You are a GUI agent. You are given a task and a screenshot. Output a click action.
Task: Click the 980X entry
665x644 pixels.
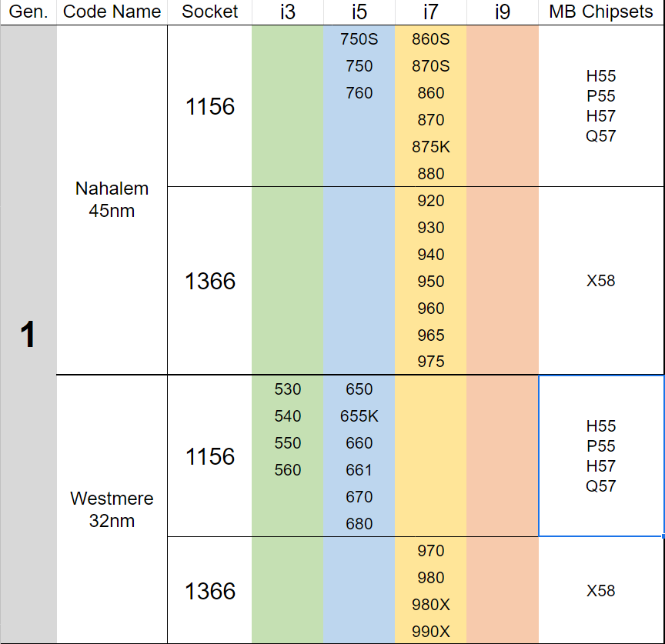click(431, 605)
